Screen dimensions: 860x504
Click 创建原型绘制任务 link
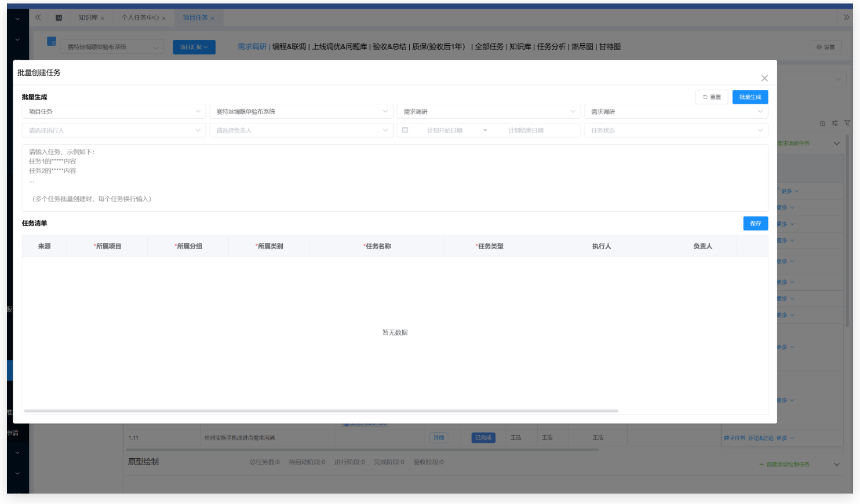click(784, 465)
